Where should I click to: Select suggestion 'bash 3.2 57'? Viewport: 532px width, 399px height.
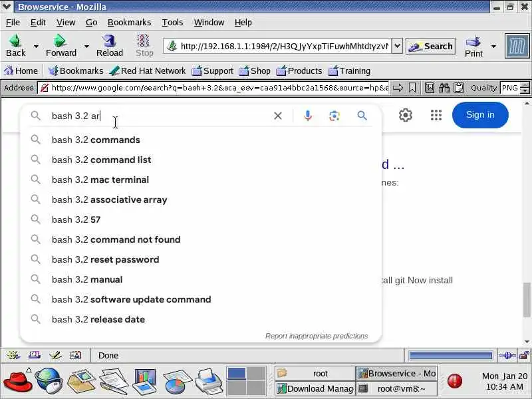(x=201, y=219)
